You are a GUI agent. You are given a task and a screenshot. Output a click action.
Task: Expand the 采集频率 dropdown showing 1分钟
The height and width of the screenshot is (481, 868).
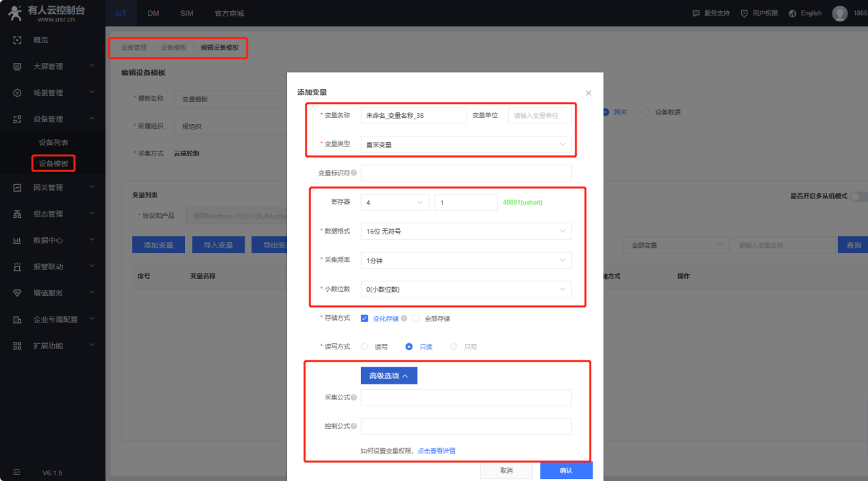(466, 260)
